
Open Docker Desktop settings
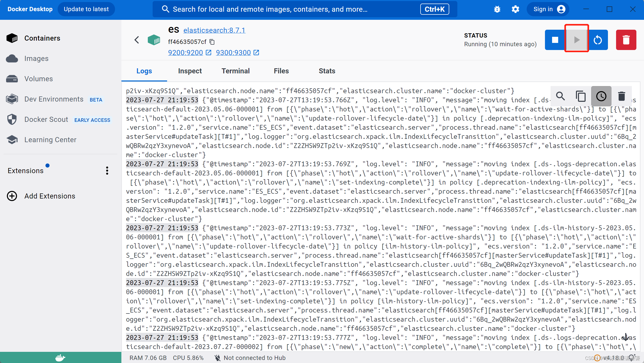[x=515, y=9]
